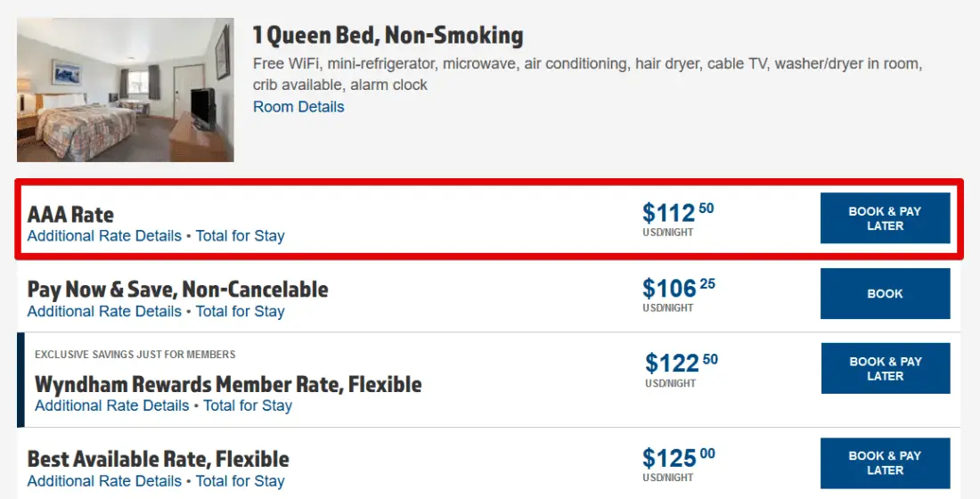Screen dimensions: 980x499
Task: View Additional Rate Details for Wyndham Rewards rate
Action: click(x=111, y=405)
